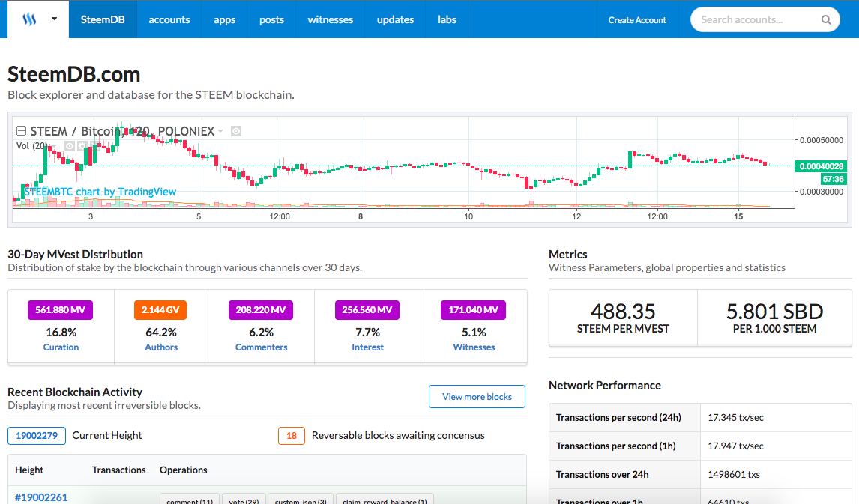The height and width of the screenshot is (504, 859).
Task: Open the dropdown arrow beside Steem logo
Action: coord(54,19)
